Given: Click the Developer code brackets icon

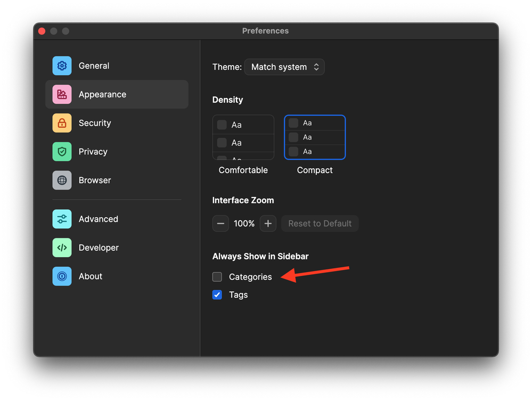Looking at the screenshot, I should click(x=62, y=248).
